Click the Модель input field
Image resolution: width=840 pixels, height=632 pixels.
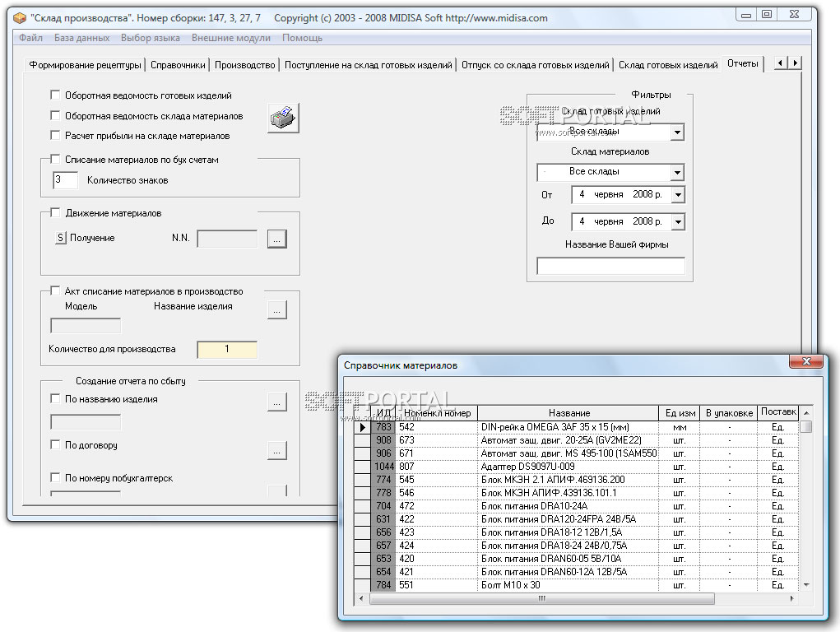coord(86,325)
